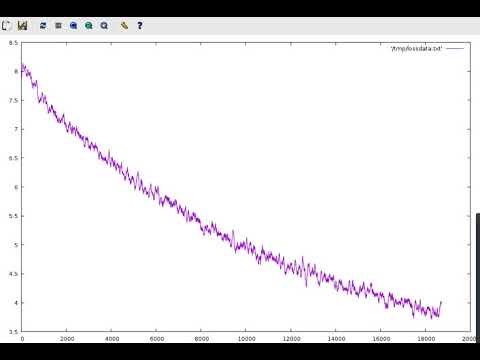Click the x-axis label 18000
Screen dimensions: 480x360
pos(426,339)
